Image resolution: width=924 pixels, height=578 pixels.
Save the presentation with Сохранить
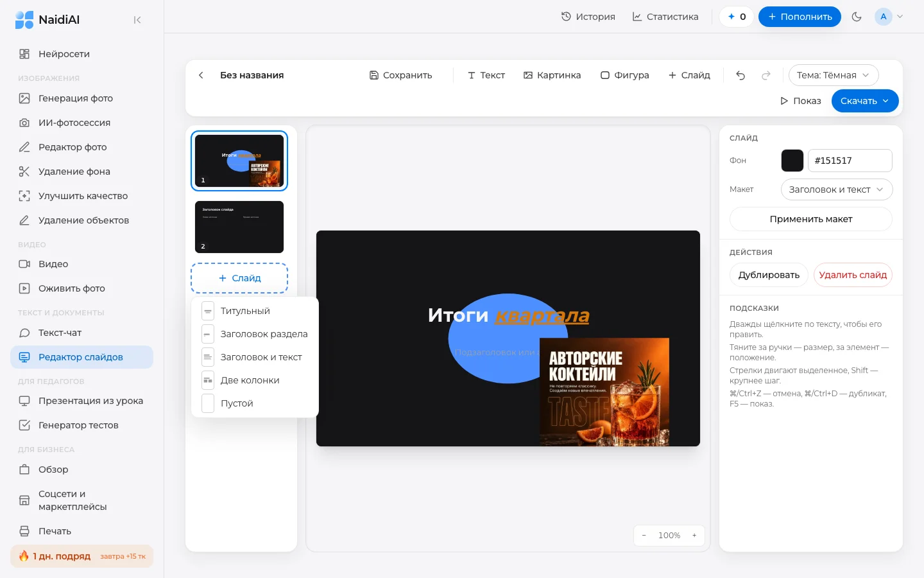[401, 75]
